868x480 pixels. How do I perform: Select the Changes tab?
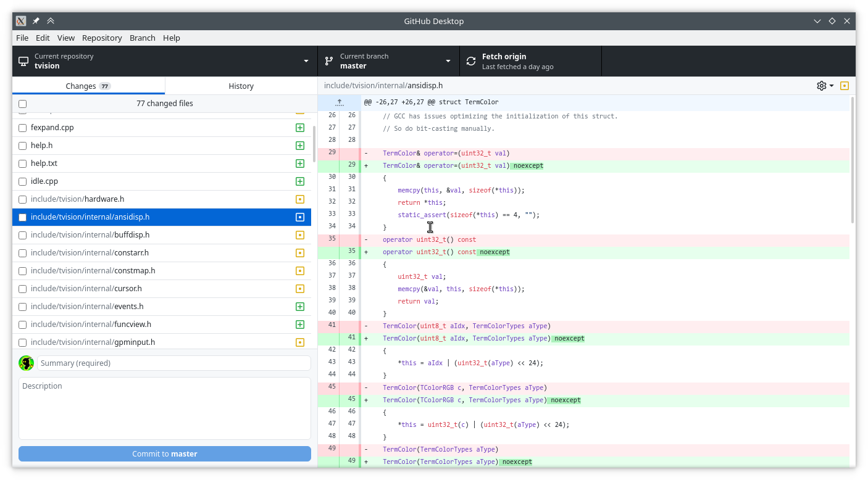click(x=88, y=86)
